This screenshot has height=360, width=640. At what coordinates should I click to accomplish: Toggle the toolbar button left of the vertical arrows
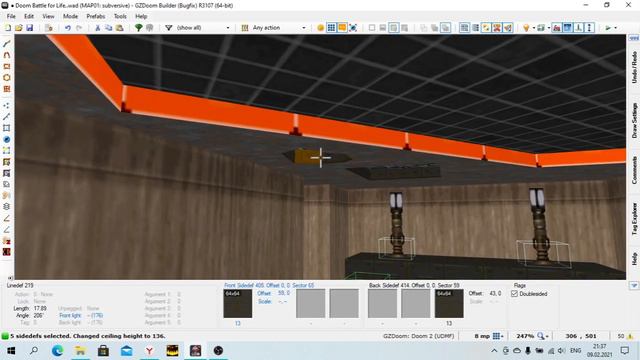[579, 28]
